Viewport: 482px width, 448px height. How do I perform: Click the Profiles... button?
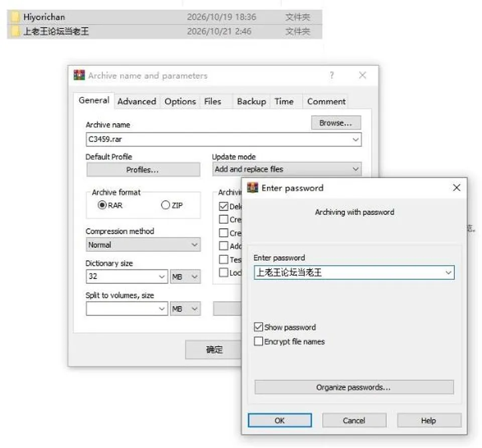click(143, 170)
